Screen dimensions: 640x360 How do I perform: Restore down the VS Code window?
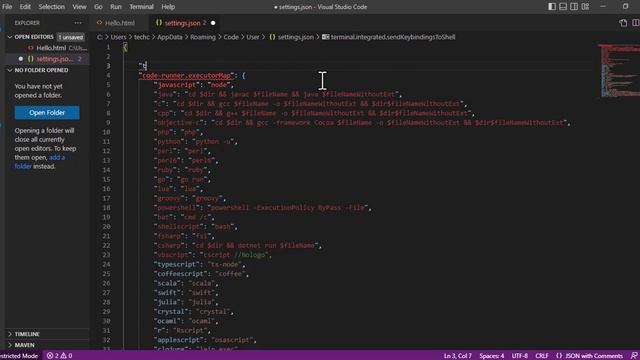click(x=625, y=7)
